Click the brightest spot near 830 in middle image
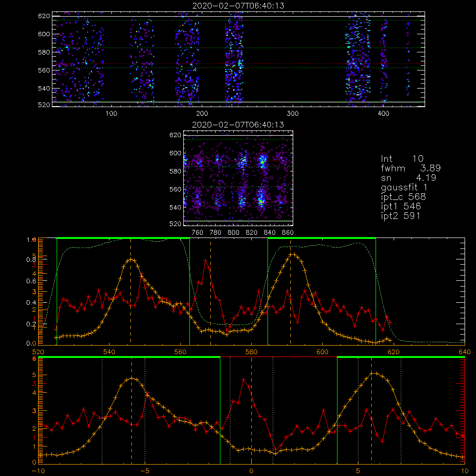The image size is (476, 476). [x=261, y=199]
